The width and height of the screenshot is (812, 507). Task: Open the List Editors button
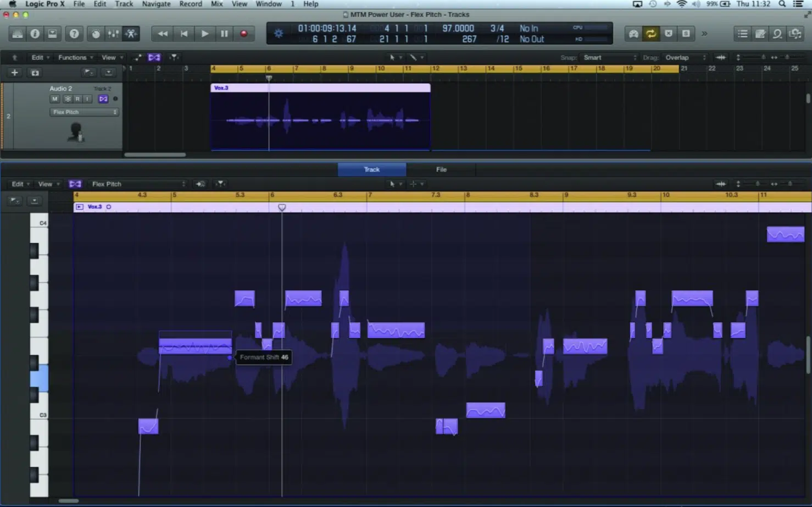(743, 34)
